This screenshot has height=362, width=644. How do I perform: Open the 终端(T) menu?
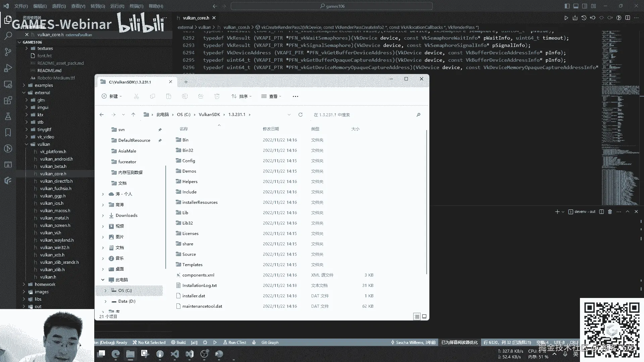click(136, 6)
